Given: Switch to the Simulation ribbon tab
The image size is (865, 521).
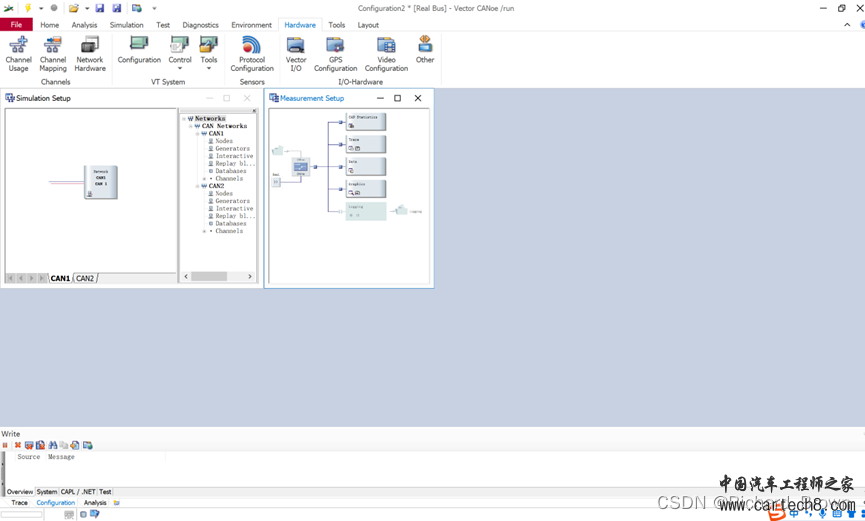Looking at the screenshot, I should (x=126, y=25).
